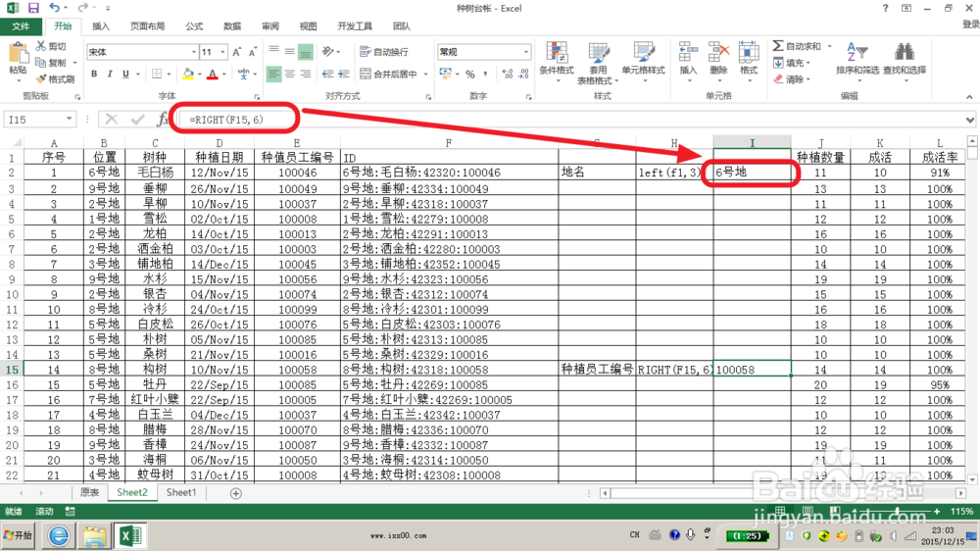980x551 pixels.
Task: Apply percent style to cells
Action: pos(470,74)
